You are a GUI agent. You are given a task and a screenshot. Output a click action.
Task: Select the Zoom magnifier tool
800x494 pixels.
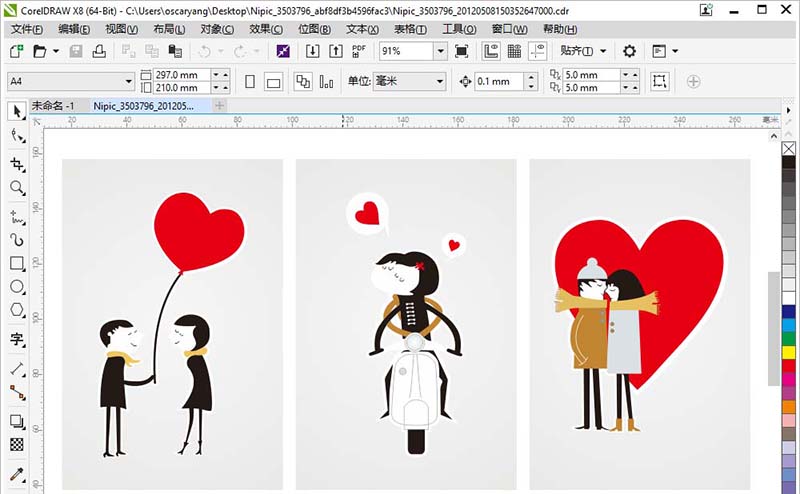coord(16,188)
